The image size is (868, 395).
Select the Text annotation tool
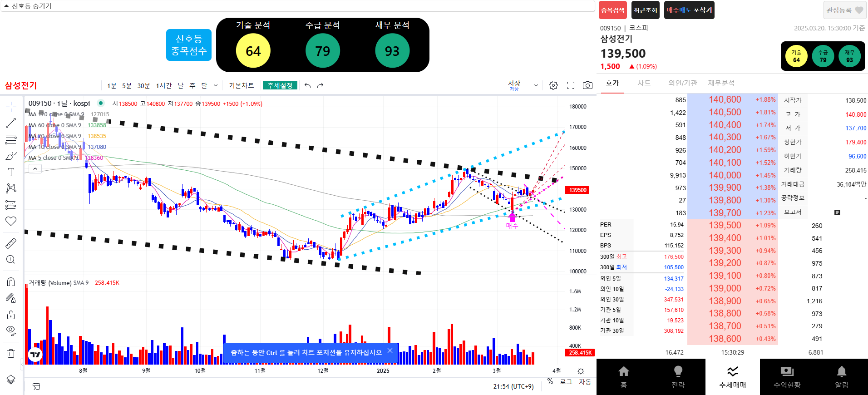[x=11, y=172]
